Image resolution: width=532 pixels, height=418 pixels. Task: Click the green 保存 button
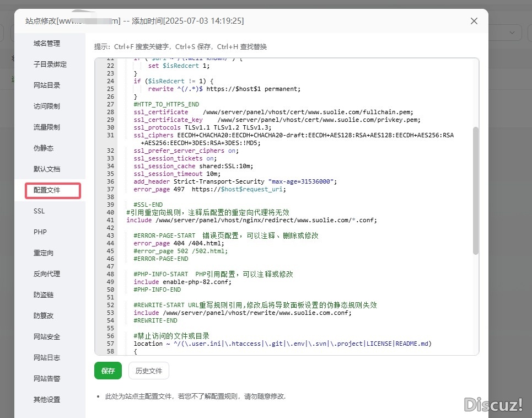click(x=108, y=371)
